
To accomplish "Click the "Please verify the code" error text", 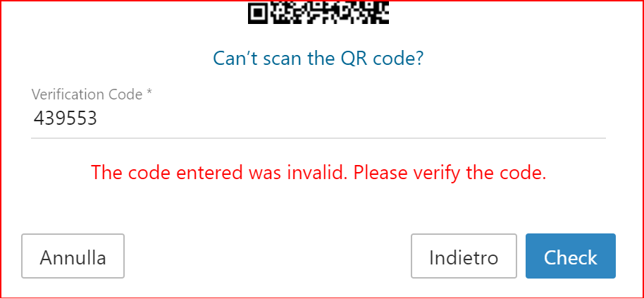I will tap(450, 173).
